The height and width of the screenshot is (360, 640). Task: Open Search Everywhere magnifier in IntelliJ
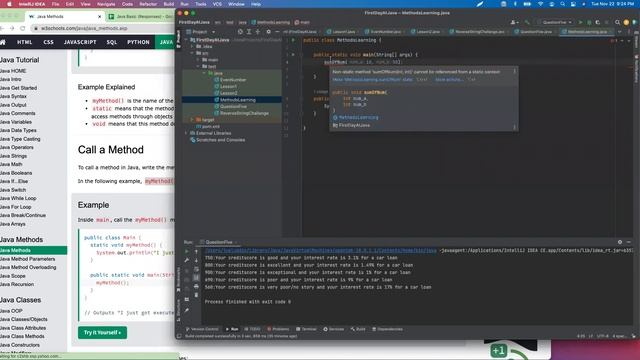(x=618, y=22)
